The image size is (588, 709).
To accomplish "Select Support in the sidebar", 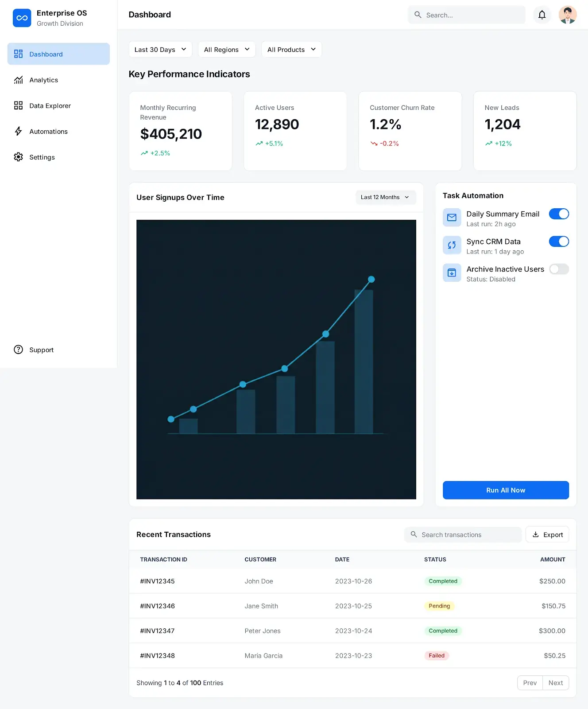I will pyautogui.click(x=58, y=350).
